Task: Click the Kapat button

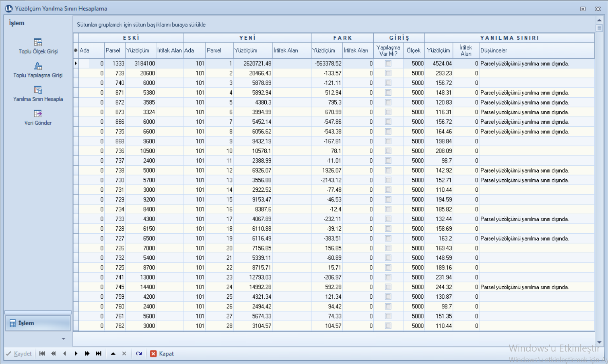Action: click(x=162, y=353)
